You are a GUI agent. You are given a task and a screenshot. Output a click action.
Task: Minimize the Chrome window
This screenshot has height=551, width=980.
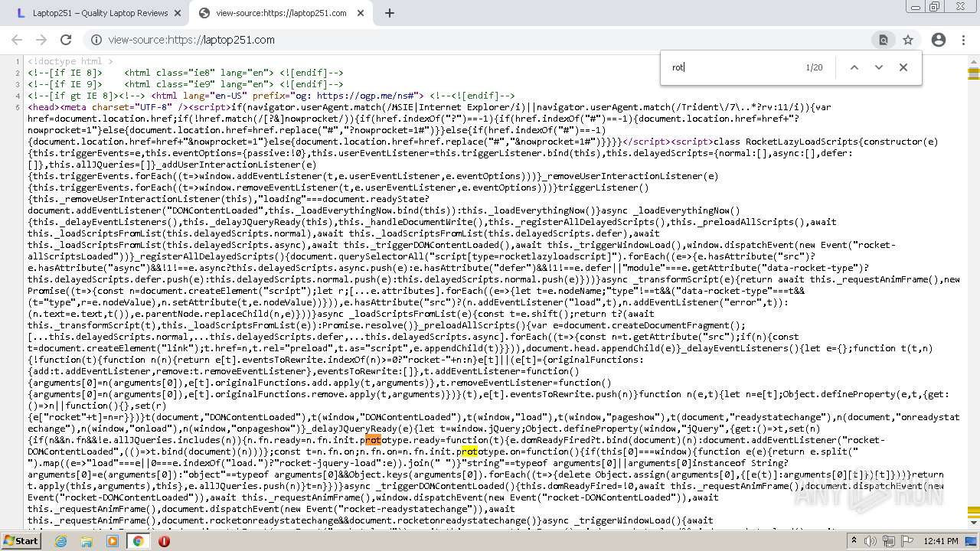(x=916, y=7)
